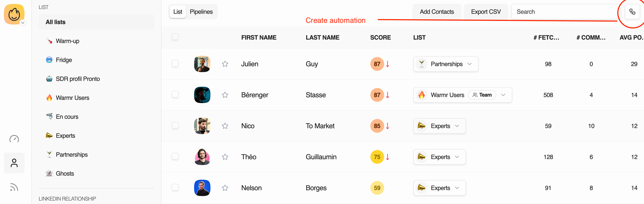Focus the Search input field

coord(565,12)
